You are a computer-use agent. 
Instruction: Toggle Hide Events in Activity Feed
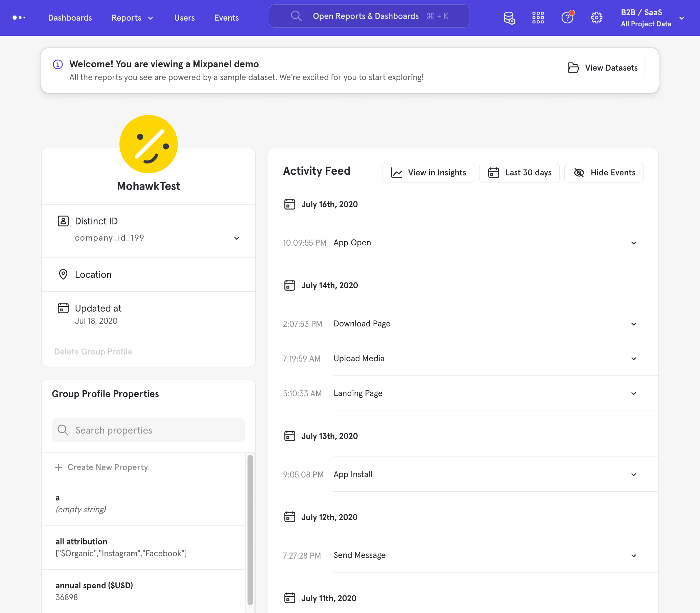604,173
